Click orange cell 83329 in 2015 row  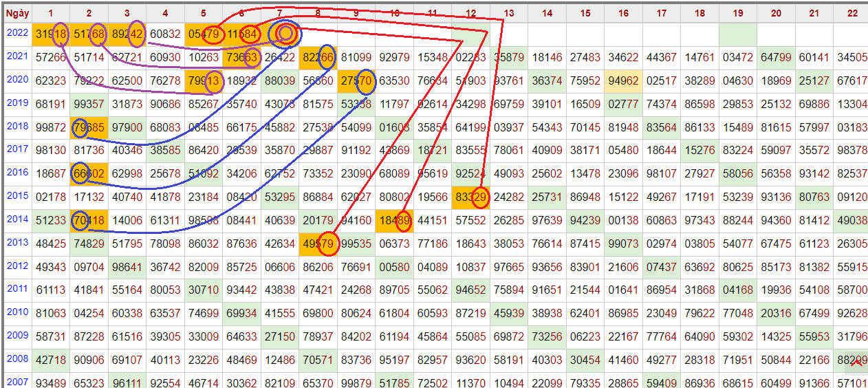tap(471, 197)
